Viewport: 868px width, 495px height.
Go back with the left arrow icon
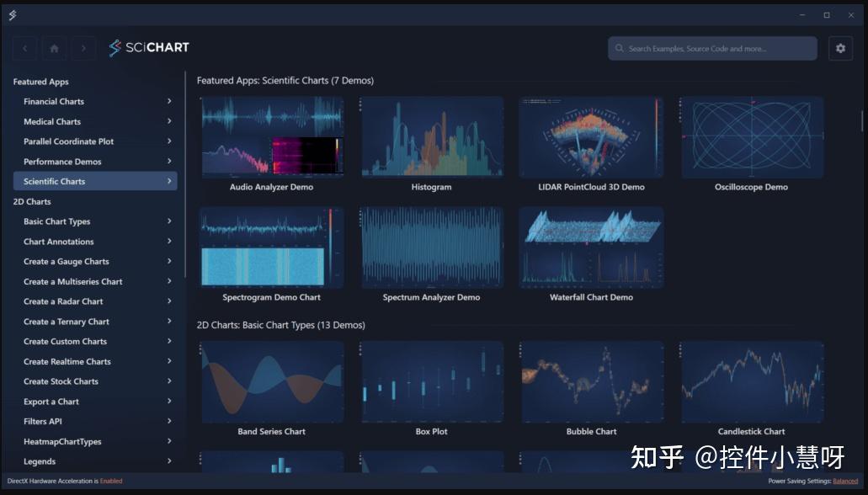click(25, 49)
